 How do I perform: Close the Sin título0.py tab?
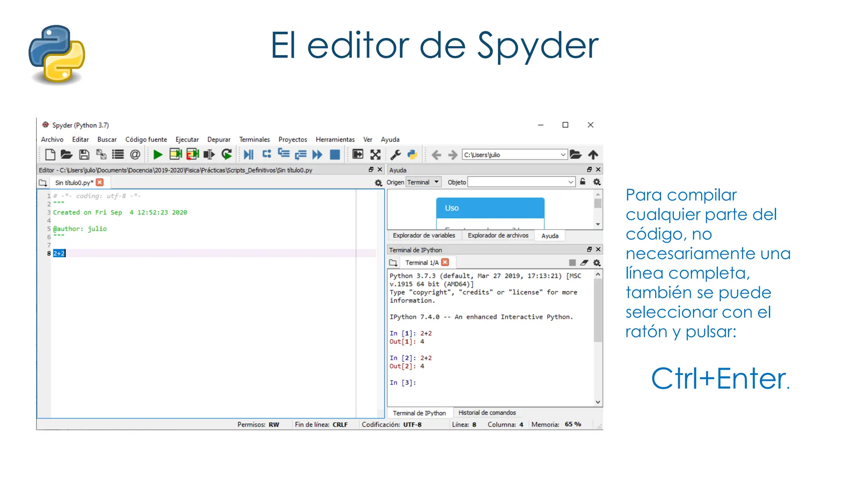(x=100, y=182)
